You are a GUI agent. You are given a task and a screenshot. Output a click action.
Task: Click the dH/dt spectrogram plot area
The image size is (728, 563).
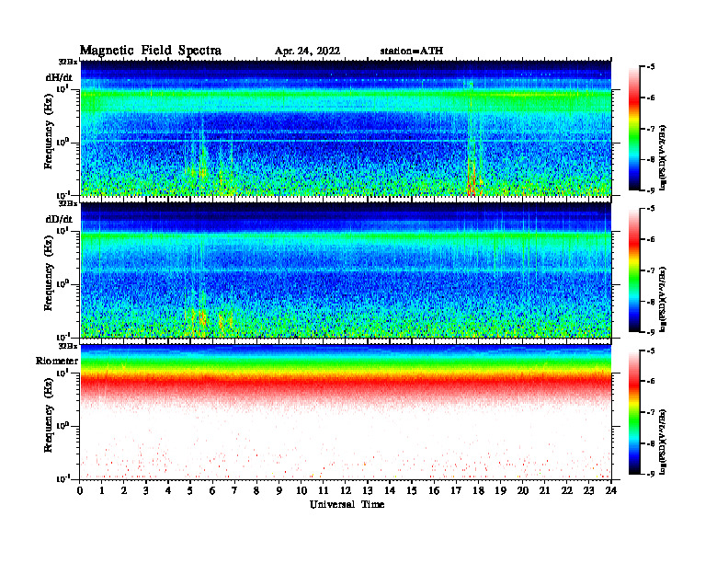click(346, 128)
